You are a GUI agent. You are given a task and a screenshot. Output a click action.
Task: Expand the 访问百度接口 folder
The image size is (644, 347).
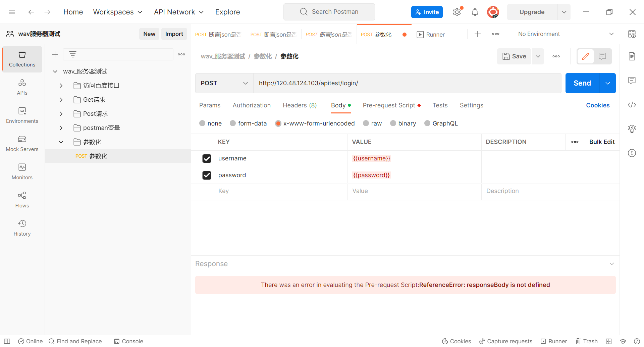pos(61,86)
